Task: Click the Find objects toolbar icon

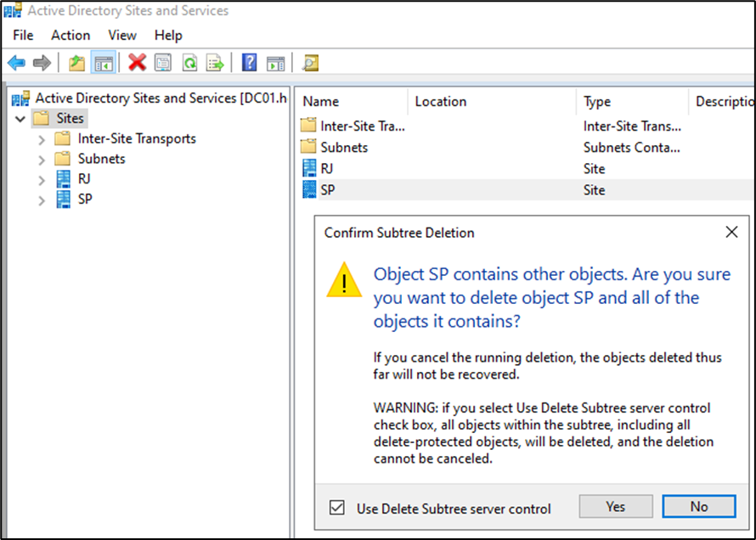Action: click(x=311, y=63)
